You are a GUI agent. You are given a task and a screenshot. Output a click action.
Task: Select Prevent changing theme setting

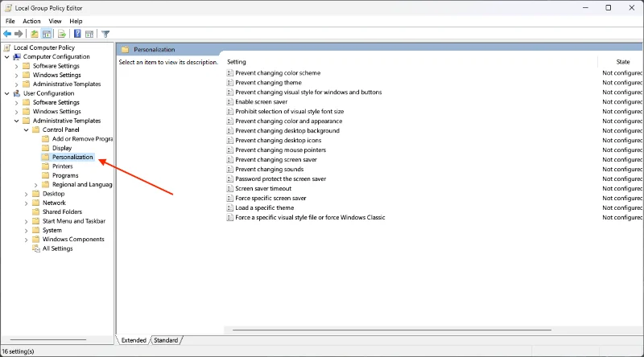(x=268, y=83)
